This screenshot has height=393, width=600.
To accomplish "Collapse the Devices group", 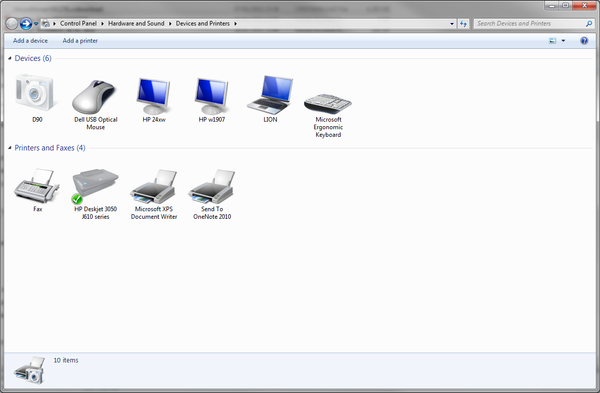I will coord(10,58).
